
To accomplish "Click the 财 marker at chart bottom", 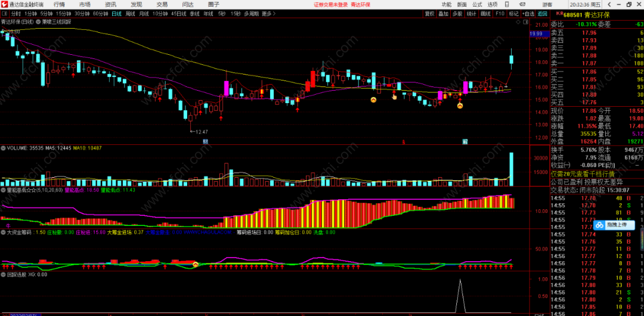I will (205, 142).
